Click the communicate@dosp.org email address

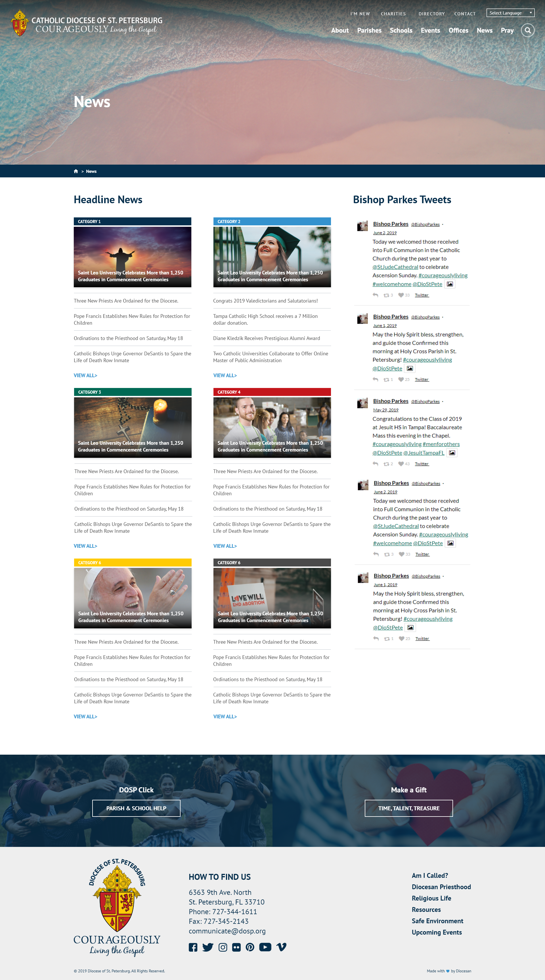coord(227,931)
